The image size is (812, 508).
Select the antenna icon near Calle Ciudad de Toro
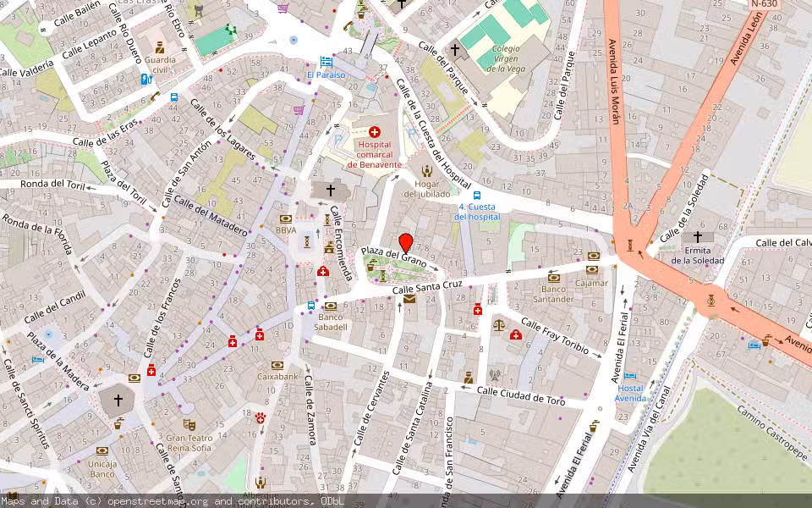tap(495, 376)
